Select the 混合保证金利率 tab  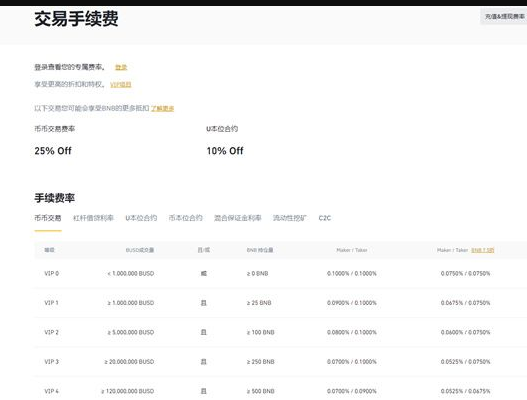[238, 218]
